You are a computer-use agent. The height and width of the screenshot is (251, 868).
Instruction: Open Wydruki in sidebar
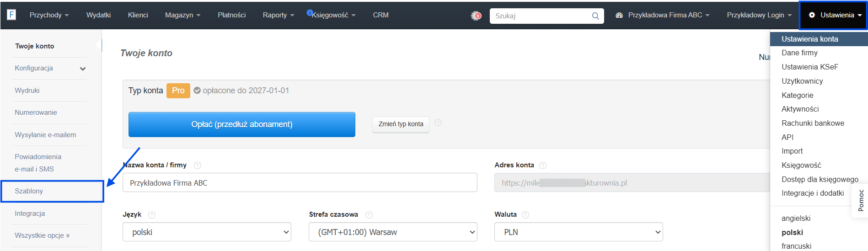coord(27,91)
